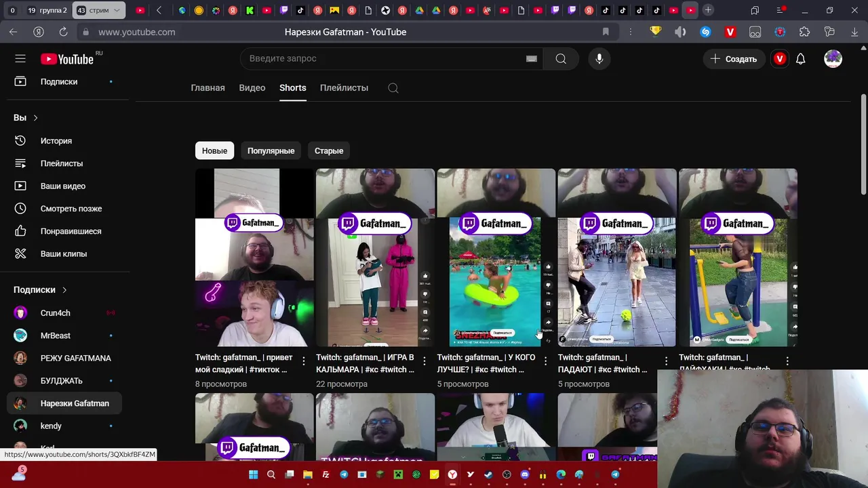Screen dimensions: 868x488
Task: Open Minecraft creeper icon on taskbar
Action: point(398,475)
